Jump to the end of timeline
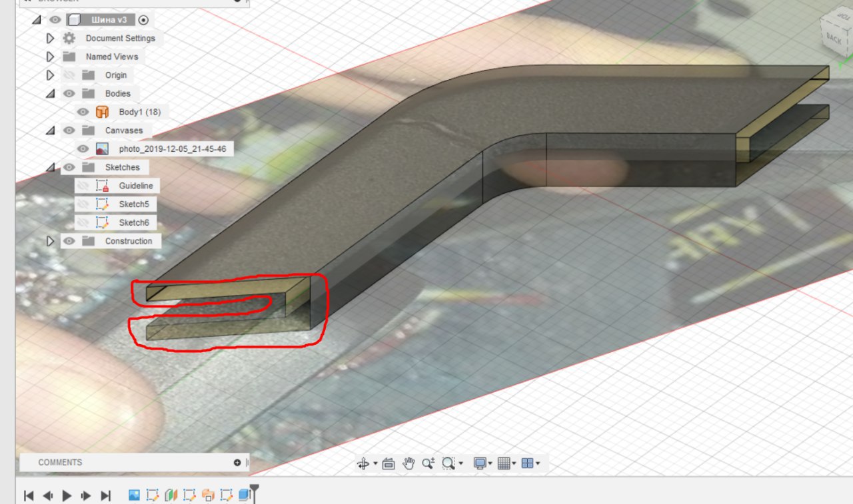This screenshot has height=504, width=853. 105,495
